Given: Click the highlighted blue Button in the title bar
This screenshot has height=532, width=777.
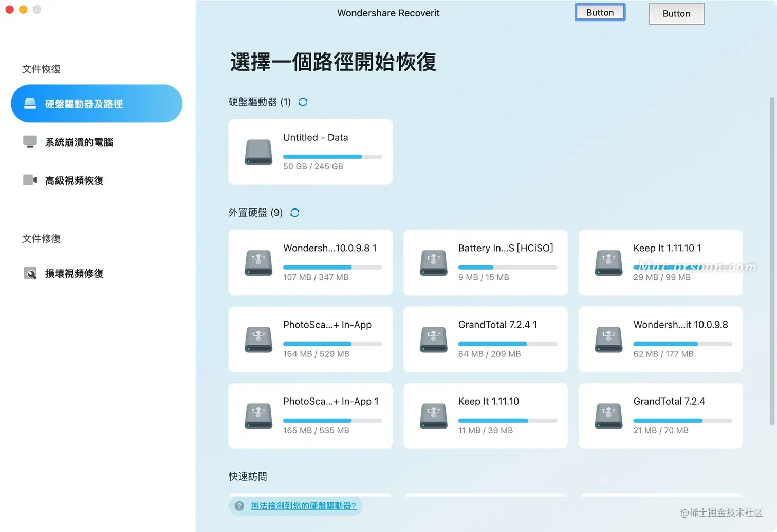Looking at the screenshot, I should 600,12.
